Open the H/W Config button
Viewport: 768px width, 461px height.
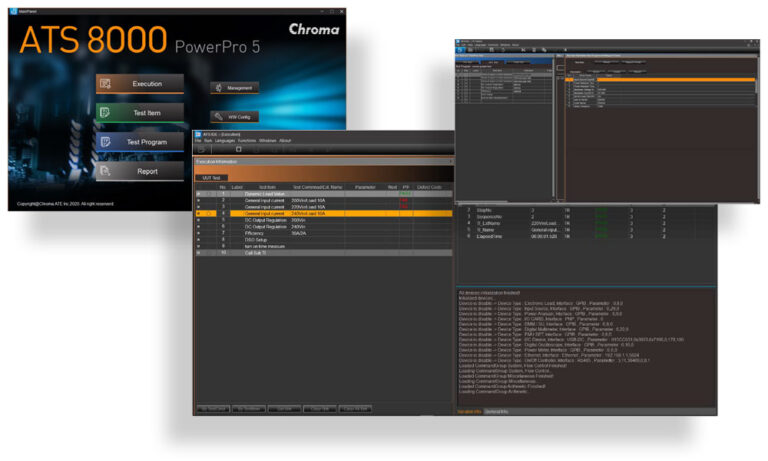click(235, 117)
